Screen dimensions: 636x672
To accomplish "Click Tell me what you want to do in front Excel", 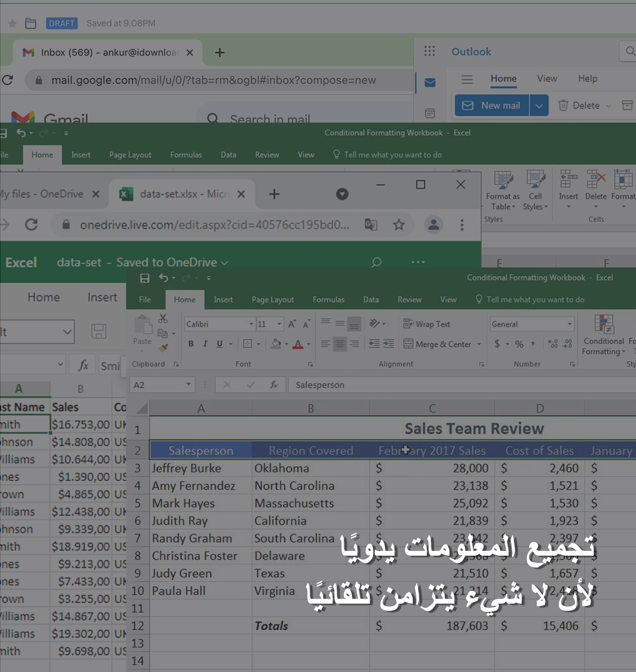I will click(x=531, y=300).
